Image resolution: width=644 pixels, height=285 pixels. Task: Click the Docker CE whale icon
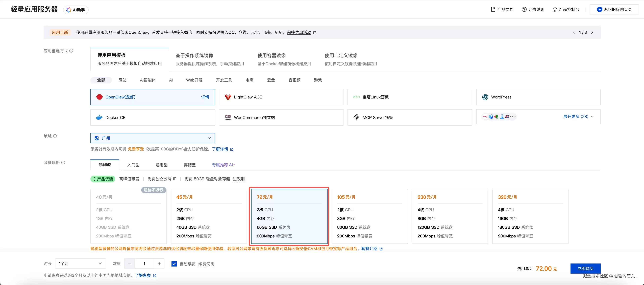[x=99, y=117]
